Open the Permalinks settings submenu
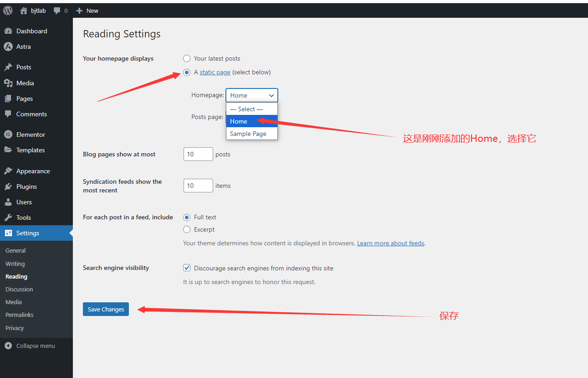 click(x=20, y=315)
